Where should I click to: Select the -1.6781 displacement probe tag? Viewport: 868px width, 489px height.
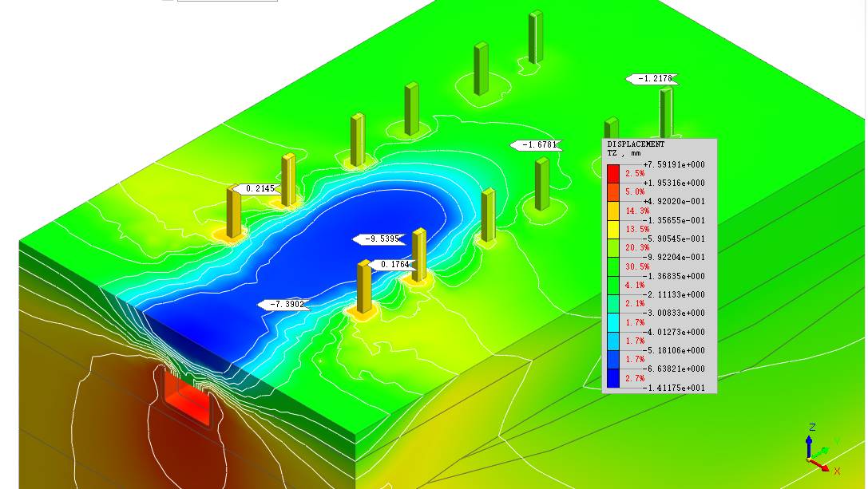[537, 145]
